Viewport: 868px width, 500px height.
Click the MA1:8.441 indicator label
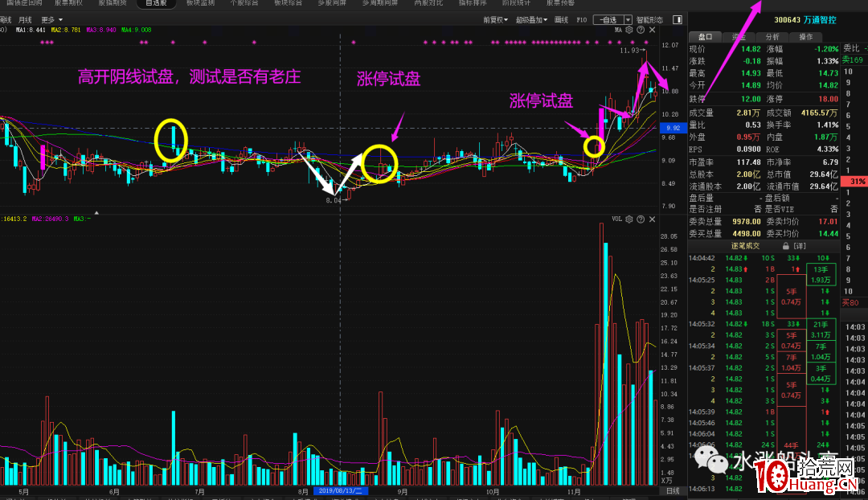pos(31,30)
